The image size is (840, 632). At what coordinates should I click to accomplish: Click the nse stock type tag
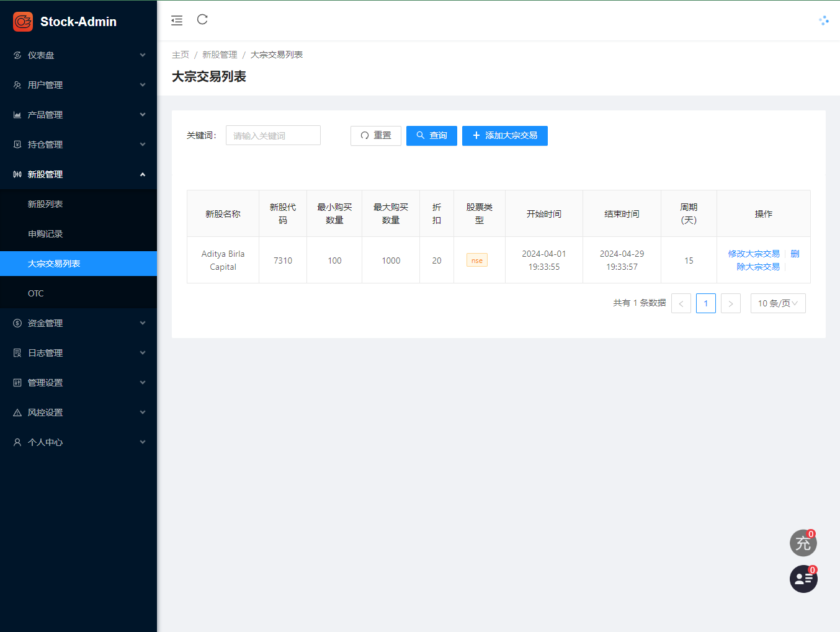point(476,260)
